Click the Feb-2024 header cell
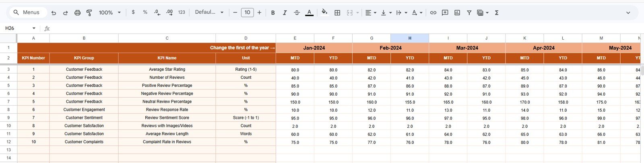This screenshot has height=163, width=644. pyautogui.click(x=390, y=48)
